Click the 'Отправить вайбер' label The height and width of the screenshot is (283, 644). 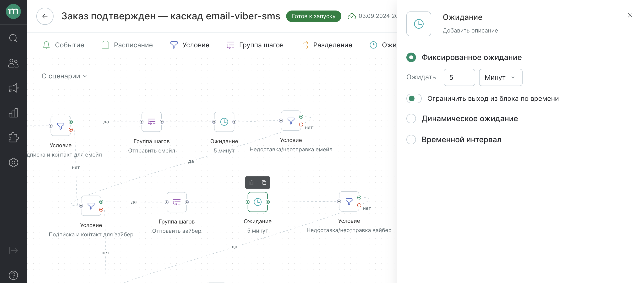176,231
